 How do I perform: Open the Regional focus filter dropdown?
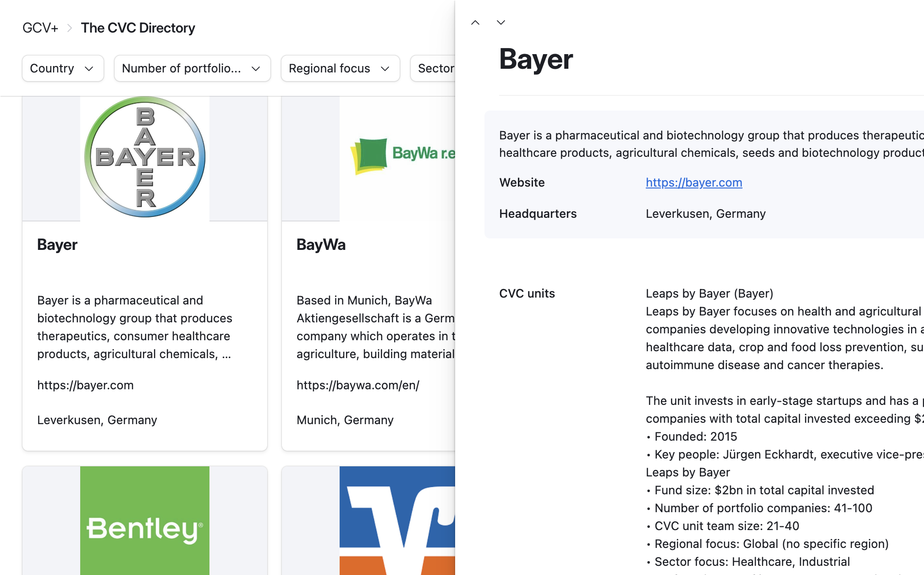(x=340, y=68)
